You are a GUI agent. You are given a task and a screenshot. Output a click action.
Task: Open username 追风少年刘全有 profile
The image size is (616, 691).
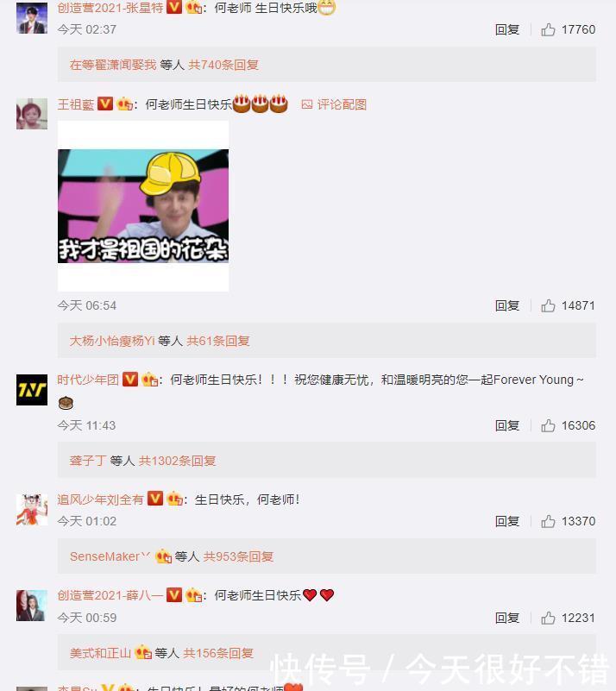(100, 499)
